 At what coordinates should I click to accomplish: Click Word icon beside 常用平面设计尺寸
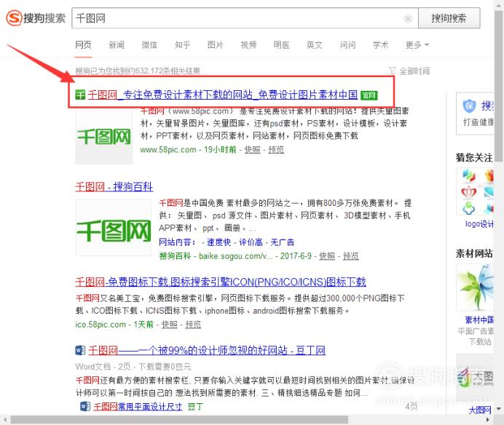[x=85, y=406]
